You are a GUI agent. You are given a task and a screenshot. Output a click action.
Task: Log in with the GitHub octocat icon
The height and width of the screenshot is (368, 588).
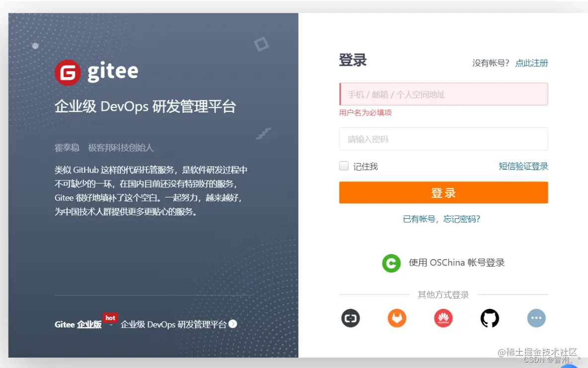point(490,318)
